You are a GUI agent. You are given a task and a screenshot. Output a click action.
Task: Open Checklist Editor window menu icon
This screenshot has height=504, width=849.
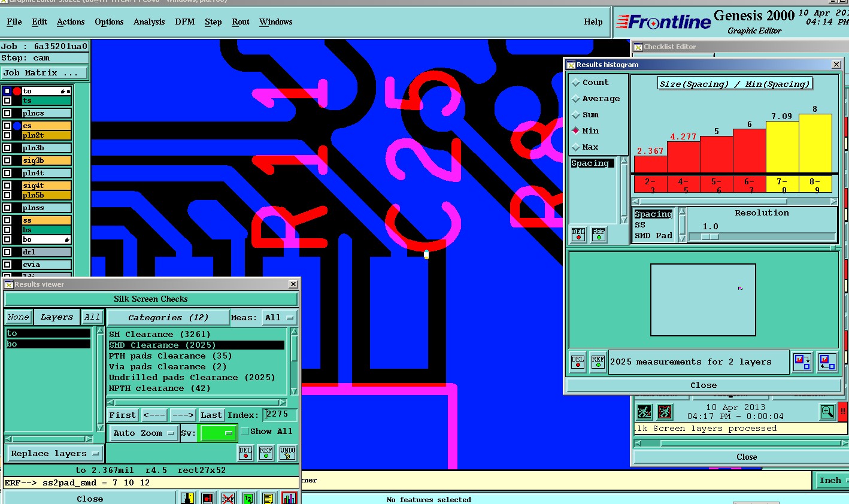pos(638,47)
